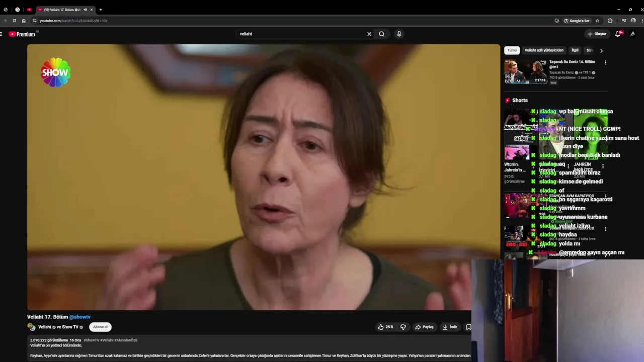Close the Veliaht 17. Bölüm tab
This screenshot has width=644, height=362.
point(92,10)
